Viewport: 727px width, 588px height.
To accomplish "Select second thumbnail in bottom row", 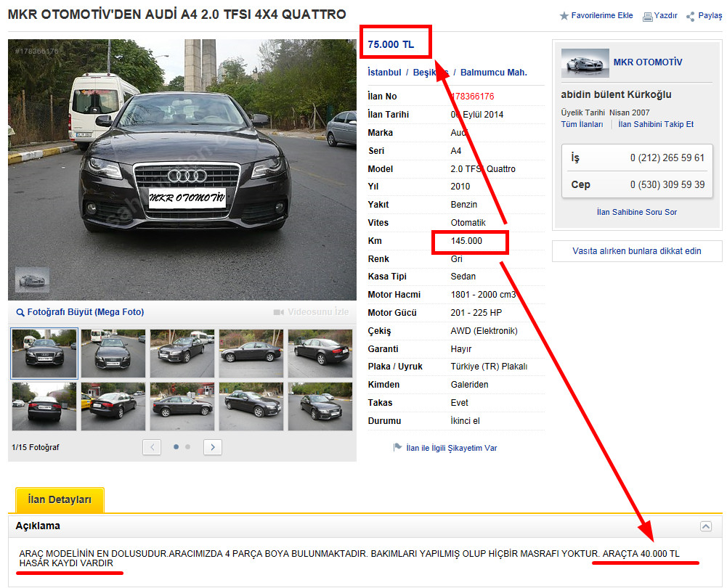I will coord(113,407).
